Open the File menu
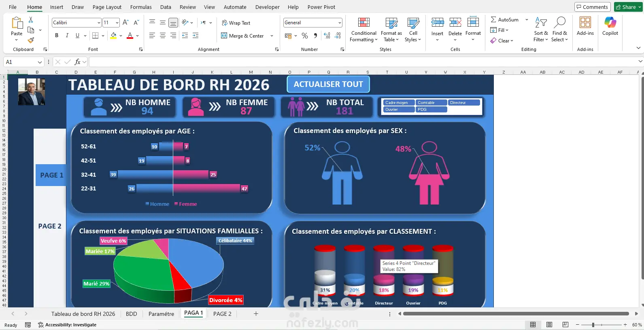The width and height of the screenshot is (644, 330). pos(13,7)
